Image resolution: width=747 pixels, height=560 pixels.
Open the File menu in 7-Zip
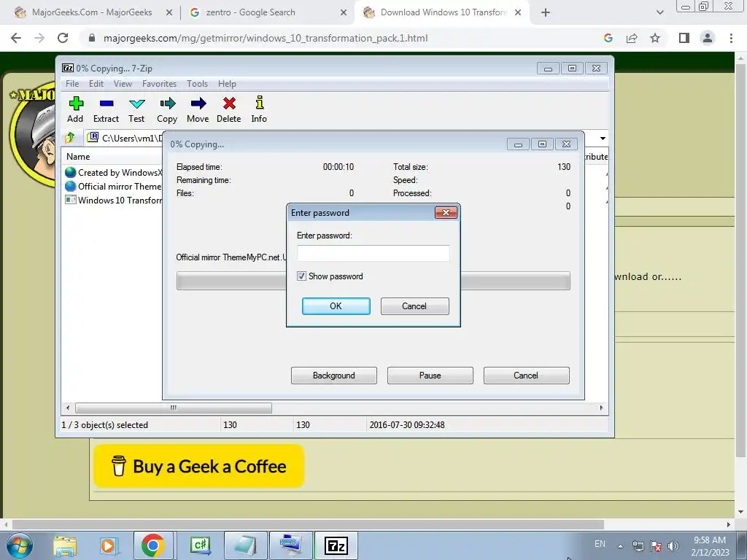tap(72, 84)
